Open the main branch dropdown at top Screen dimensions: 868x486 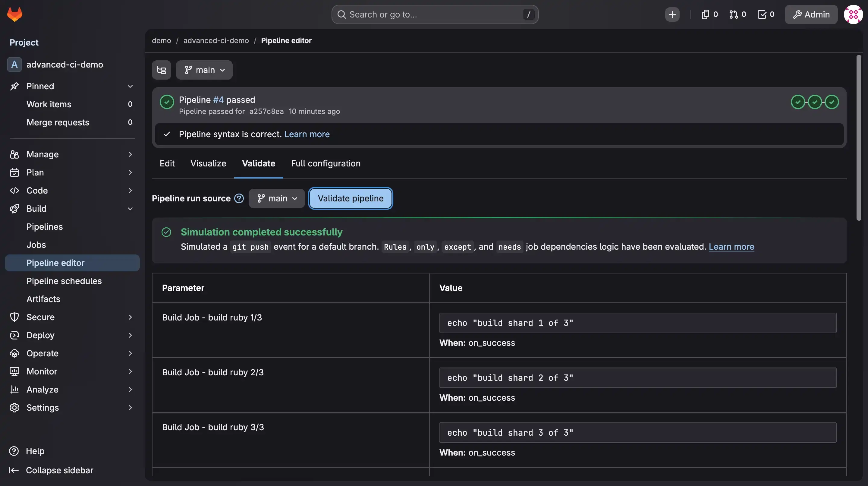pos(204,70)
